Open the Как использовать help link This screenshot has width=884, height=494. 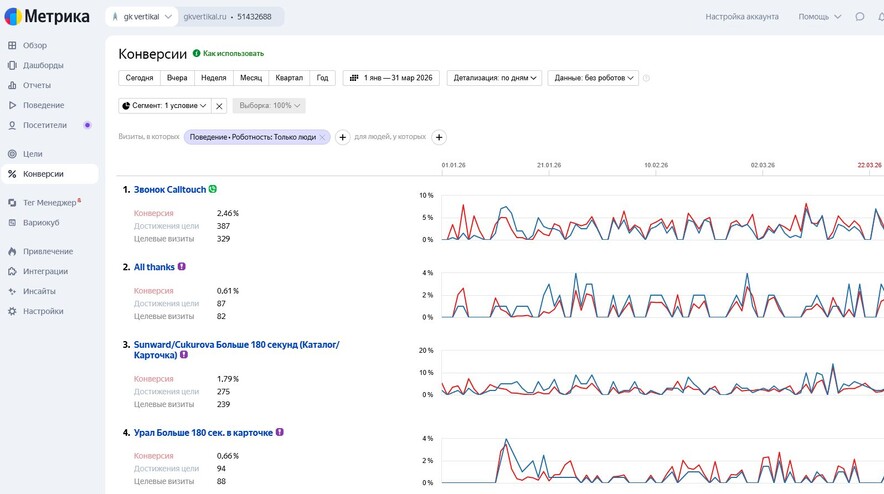click(233, 54)
